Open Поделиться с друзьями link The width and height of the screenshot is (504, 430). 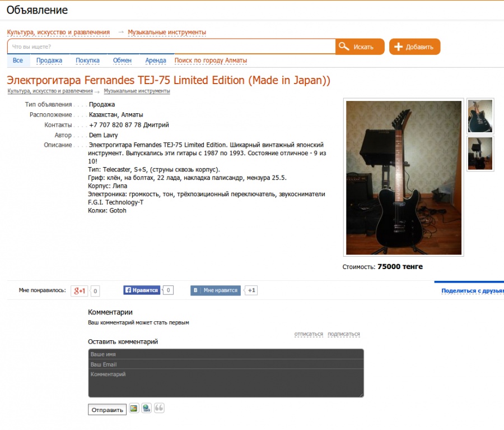pyautogui.click(x=473, y=290)
